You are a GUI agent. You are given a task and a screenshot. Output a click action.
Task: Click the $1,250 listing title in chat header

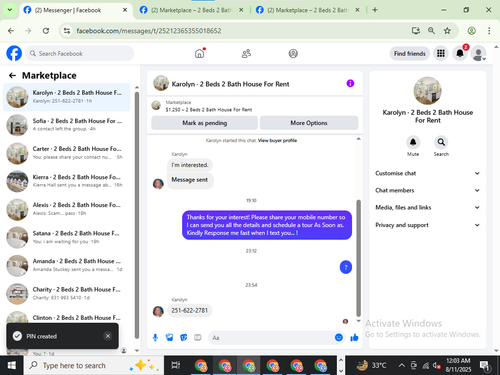tap(209, 110)
